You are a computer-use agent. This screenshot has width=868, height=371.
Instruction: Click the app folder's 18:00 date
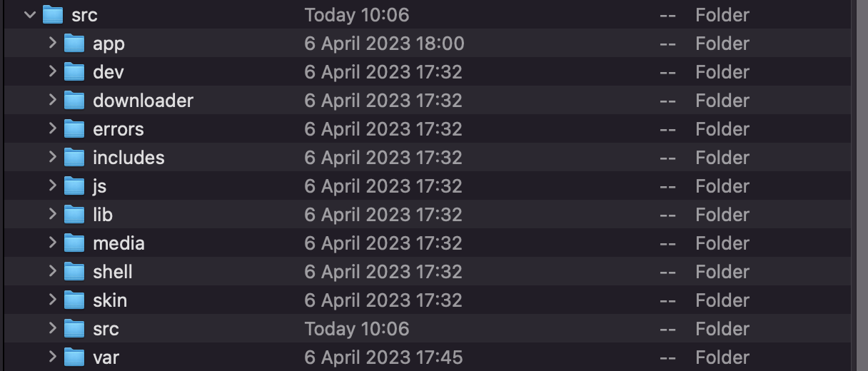[384, 44]
